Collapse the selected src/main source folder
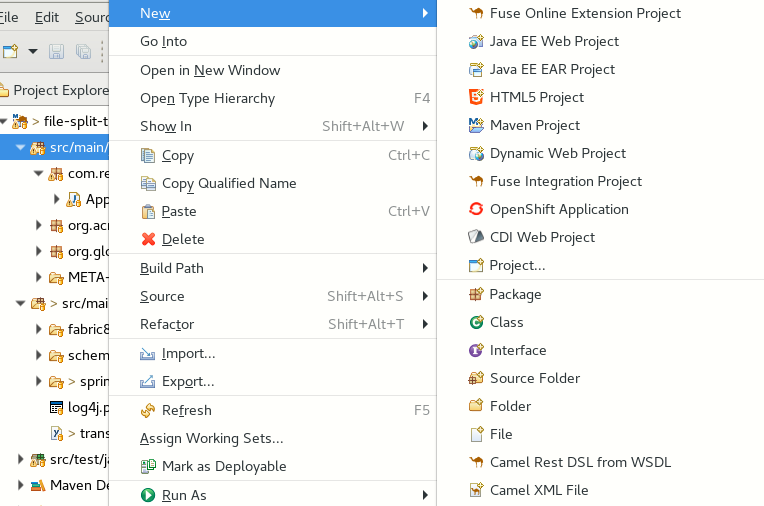The height and width of the screenshot is (506, 764). point(20,147)
